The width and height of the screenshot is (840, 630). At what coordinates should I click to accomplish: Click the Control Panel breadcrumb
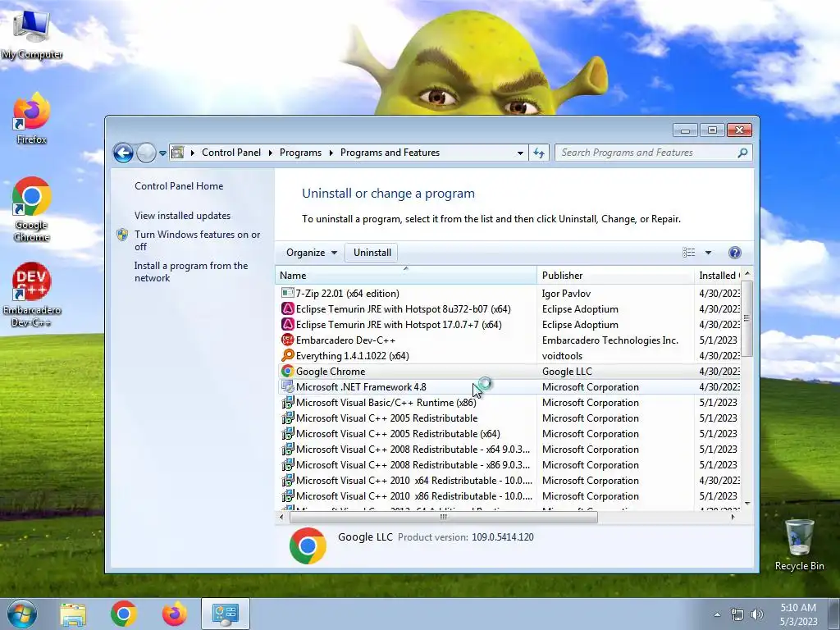click(x=231, y=153)
